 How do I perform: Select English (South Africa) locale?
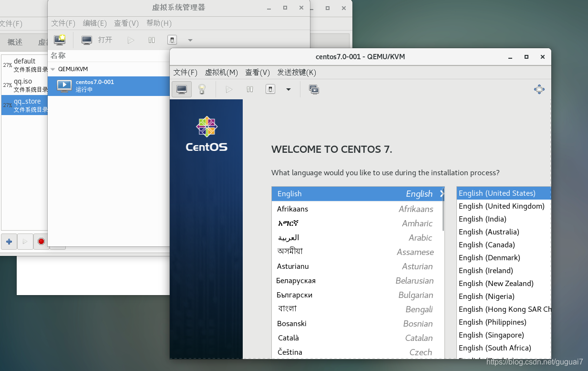point(504,348)
